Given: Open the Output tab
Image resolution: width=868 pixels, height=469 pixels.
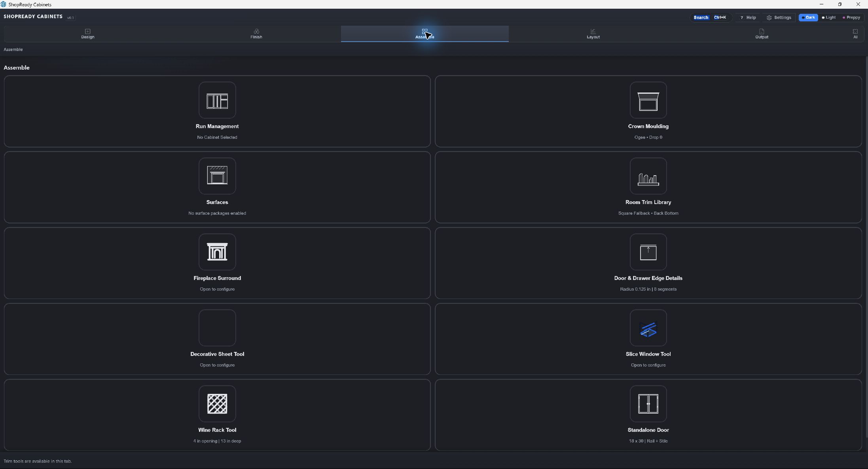Looking at the screenshot, I should pyautogui.click(x=762, y=34).
